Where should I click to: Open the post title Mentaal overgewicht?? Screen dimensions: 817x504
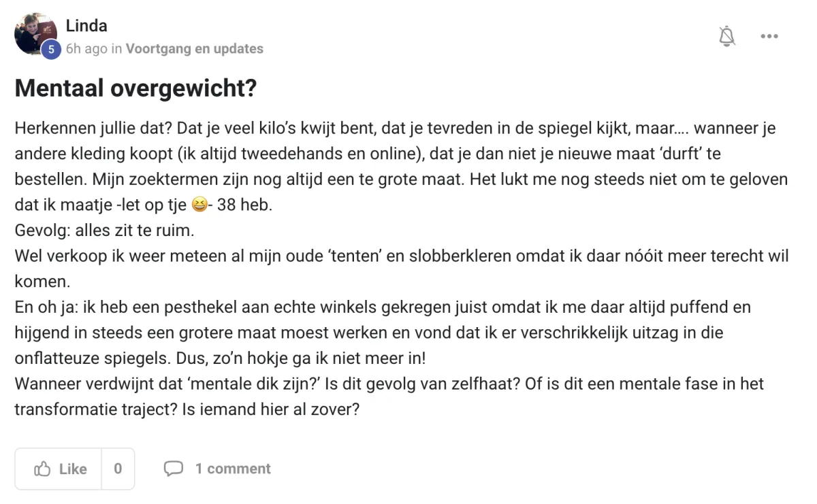pos(135,88)
